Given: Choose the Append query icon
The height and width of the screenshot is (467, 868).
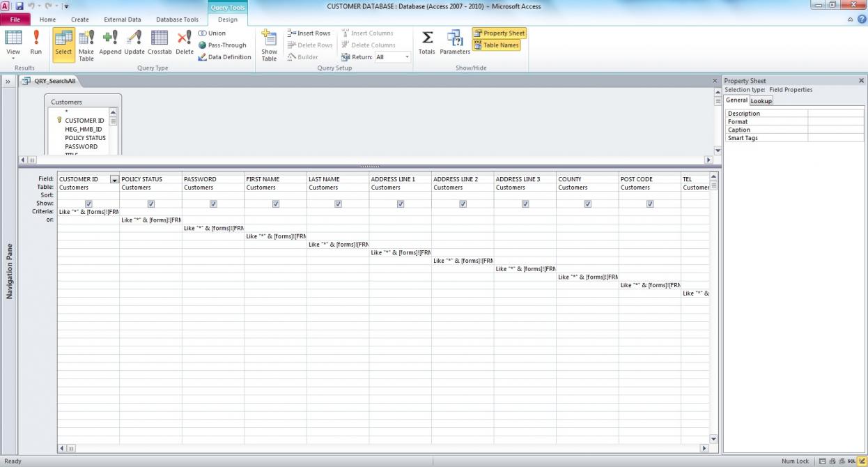Looking at the screenshot, I should pos(110,42).
